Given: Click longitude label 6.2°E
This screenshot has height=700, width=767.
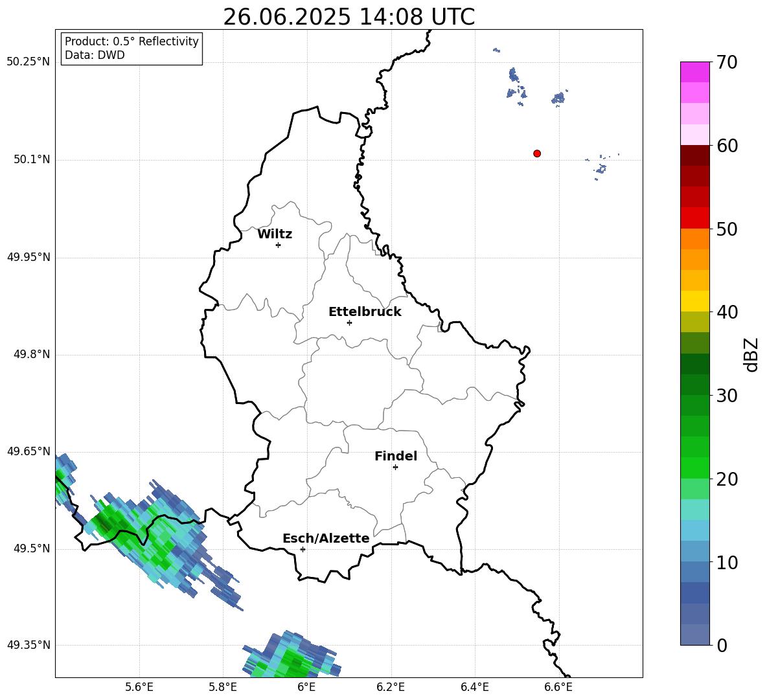Looking at the screenshot, I should pyautogui.click(x=391, y=688).
